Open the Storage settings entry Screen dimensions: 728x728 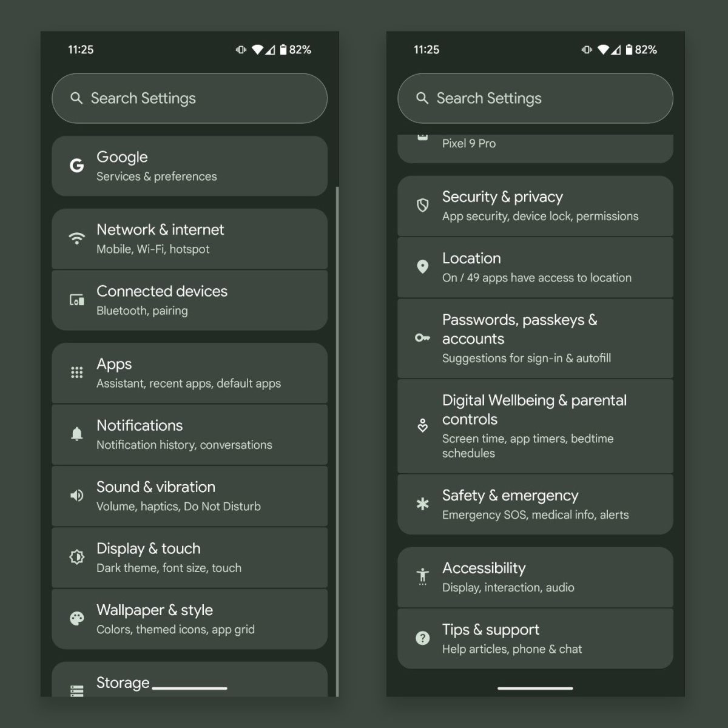pyautogui.click(x=189, y=681)
